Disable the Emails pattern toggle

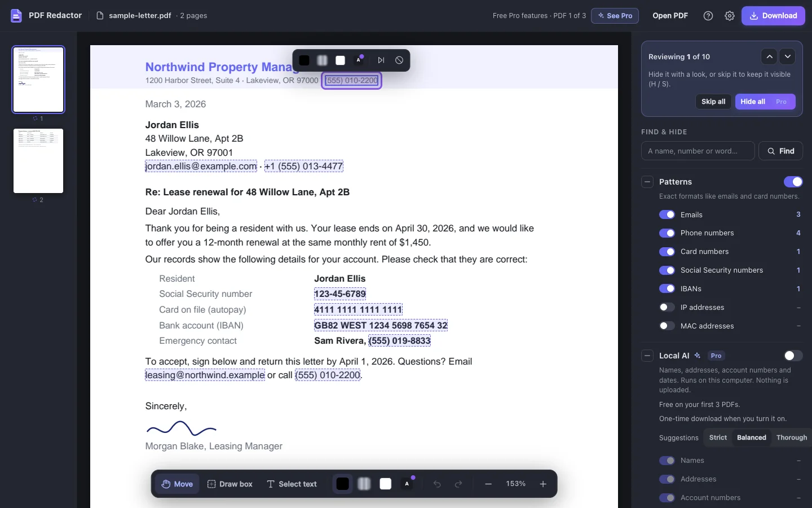coord(667,214)
